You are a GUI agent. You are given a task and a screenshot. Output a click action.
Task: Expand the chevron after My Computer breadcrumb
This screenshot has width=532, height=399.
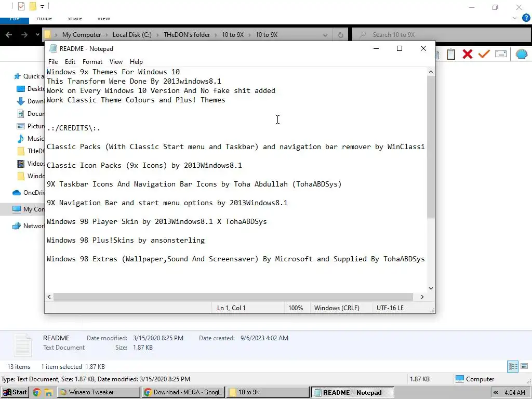(x=107, y=35)
